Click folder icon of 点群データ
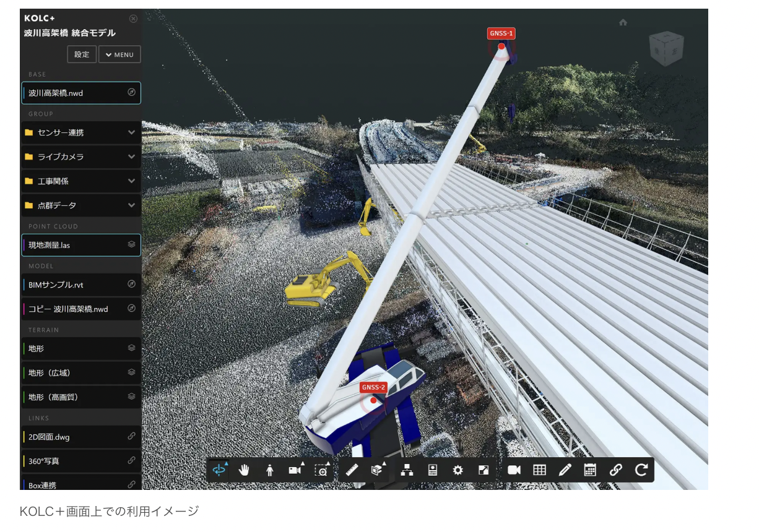759x532 pixels. coord(28,205)
